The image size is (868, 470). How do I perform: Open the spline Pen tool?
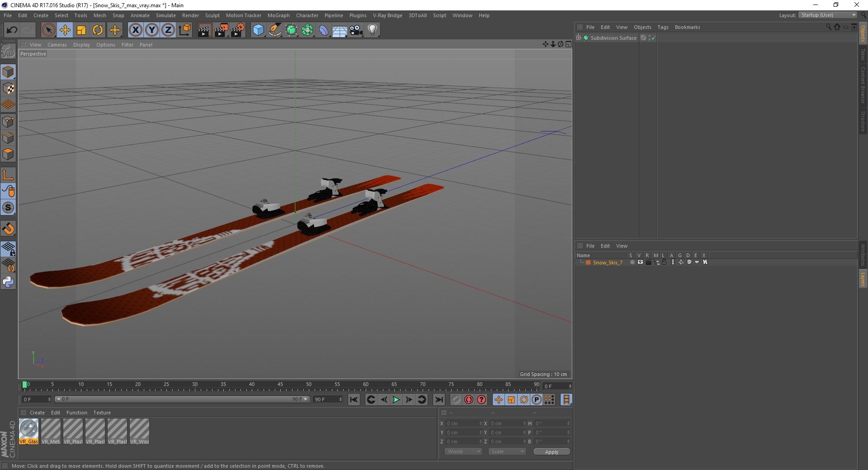coord(275,30)
